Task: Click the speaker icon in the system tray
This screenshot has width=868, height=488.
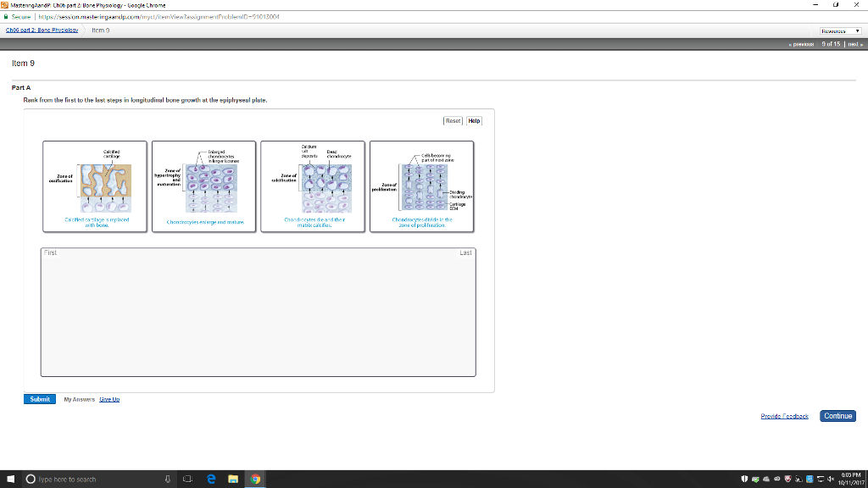Action: [x=831, y=479]
